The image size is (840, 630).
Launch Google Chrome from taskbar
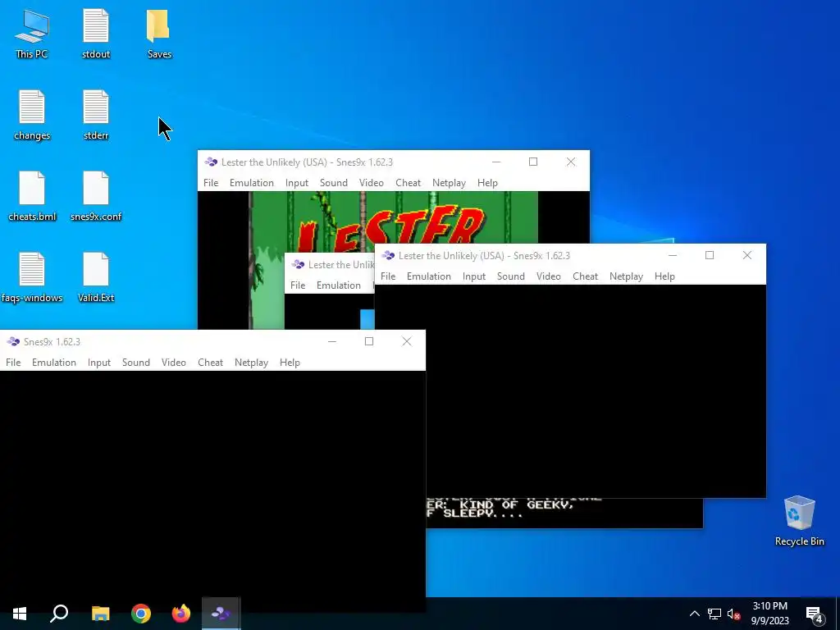pos(141,614)
